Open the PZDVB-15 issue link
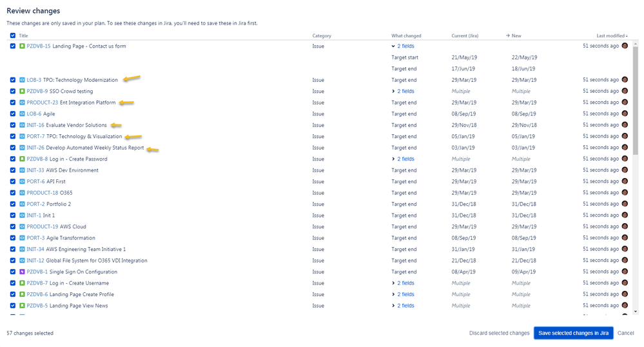This screenshot has width=644, height=347. 39,46
